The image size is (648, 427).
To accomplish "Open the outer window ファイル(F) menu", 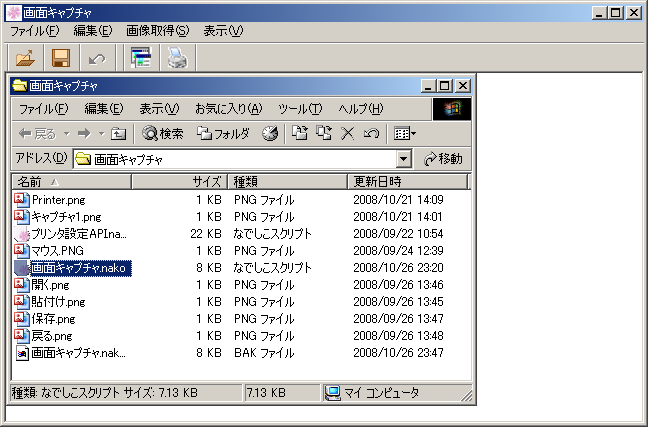I will (x=35, y=31).
